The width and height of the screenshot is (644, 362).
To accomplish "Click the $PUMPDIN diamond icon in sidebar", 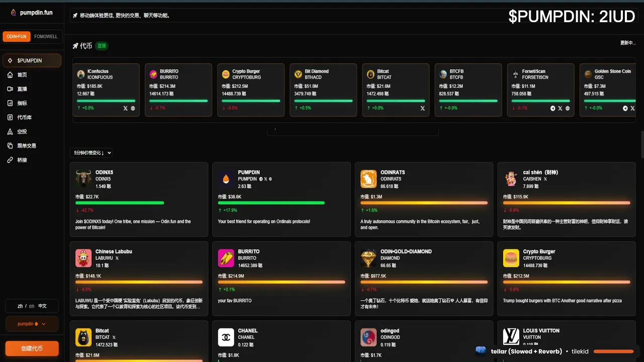I will 10,61.
